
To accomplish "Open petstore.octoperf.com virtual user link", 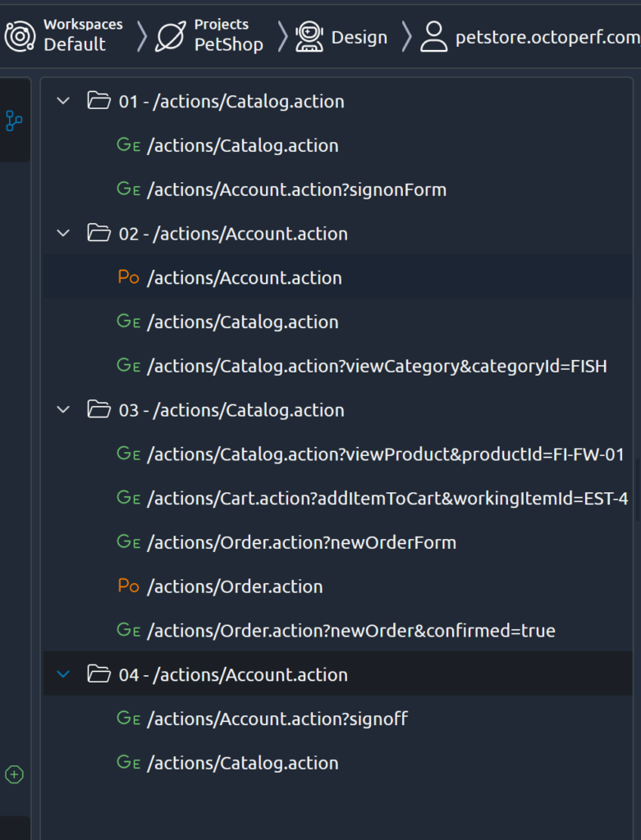I will [547, 38].
